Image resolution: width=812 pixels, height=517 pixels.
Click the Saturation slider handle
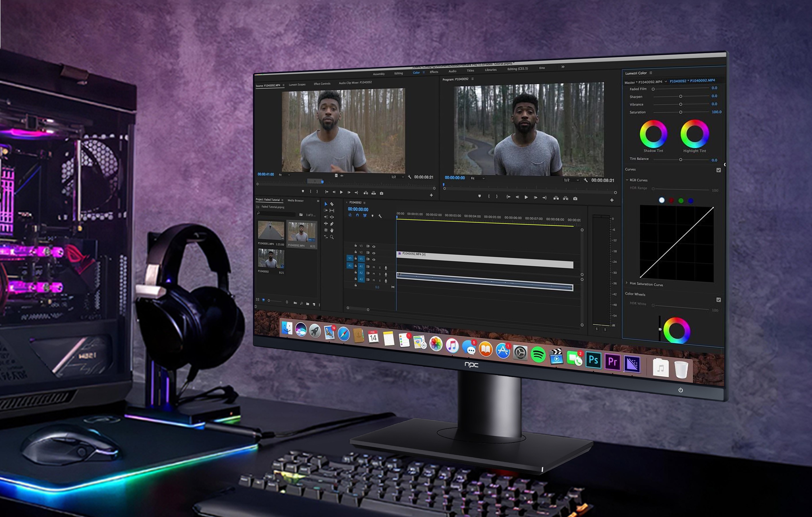680,112
